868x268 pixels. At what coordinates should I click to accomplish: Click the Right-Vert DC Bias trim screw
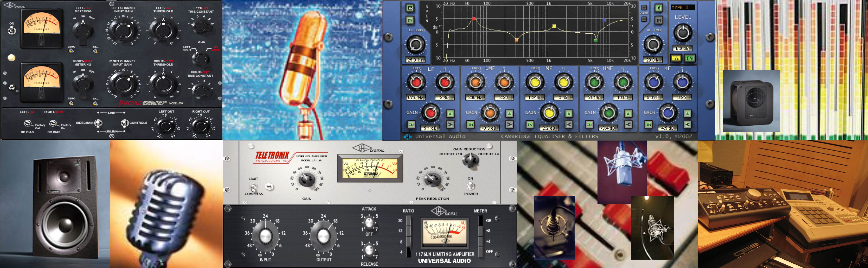pyautogui.click(x=53, y=124)
